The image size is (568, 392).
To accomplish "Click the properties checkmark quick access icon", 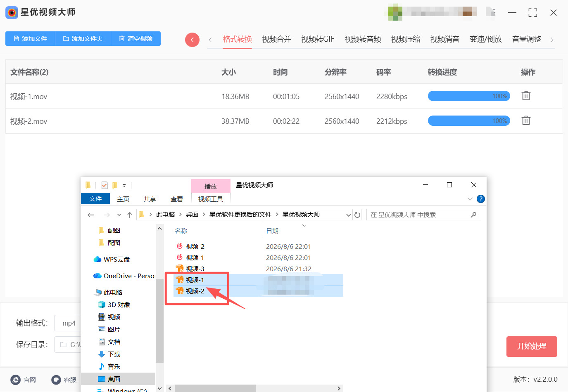I will [x=105, y=185].
